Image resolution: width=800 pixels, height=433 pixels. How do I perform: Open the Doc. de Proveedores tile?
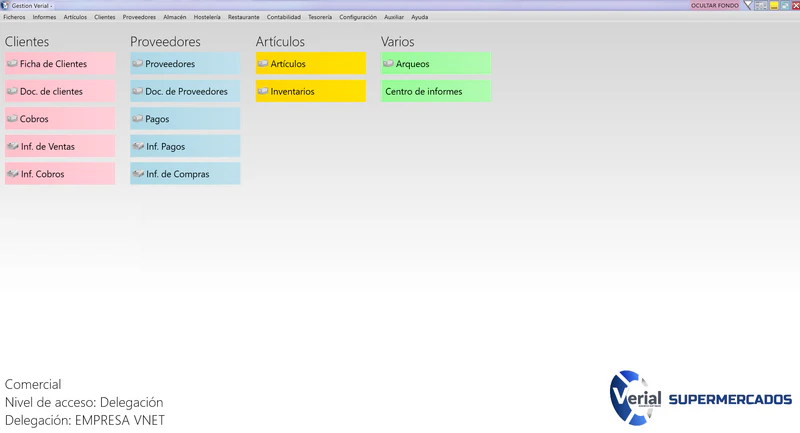[x=185, y=91]
